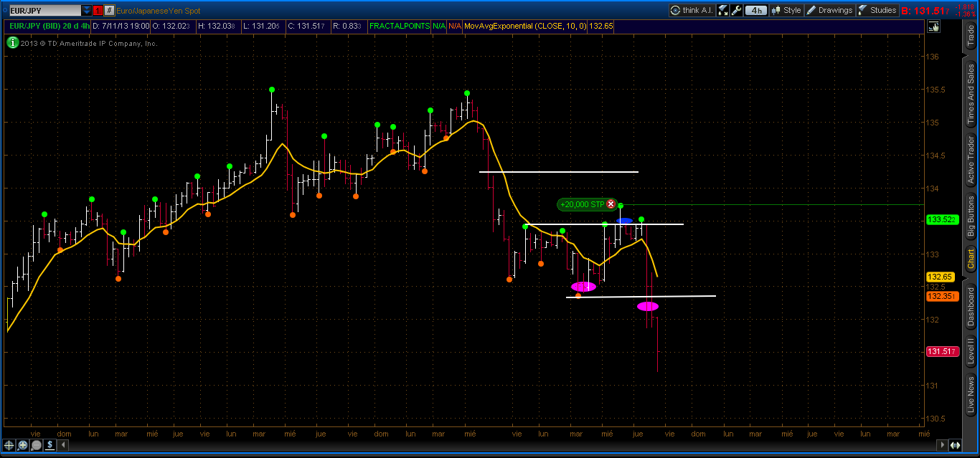Open the Drawings menu

click(829, 10)
